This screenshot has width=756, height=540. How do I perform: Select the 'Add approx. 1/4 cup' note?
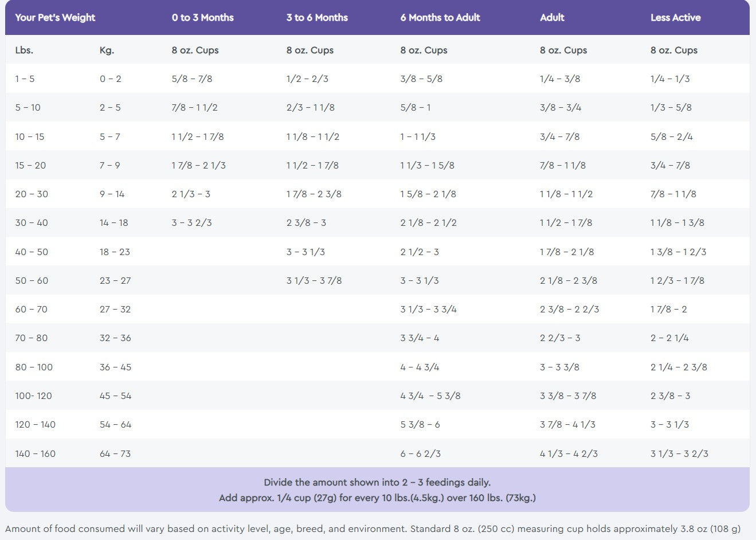tap(377, 498)
